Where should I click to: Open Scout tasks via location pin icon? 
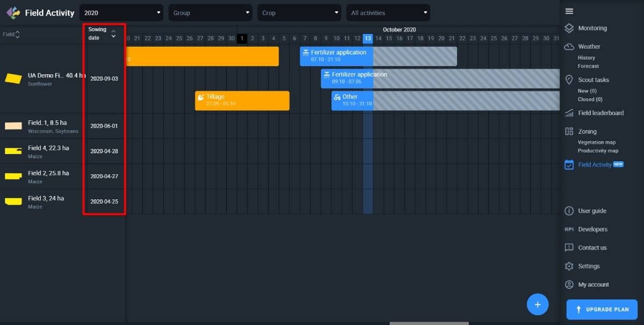pos(569,80)
